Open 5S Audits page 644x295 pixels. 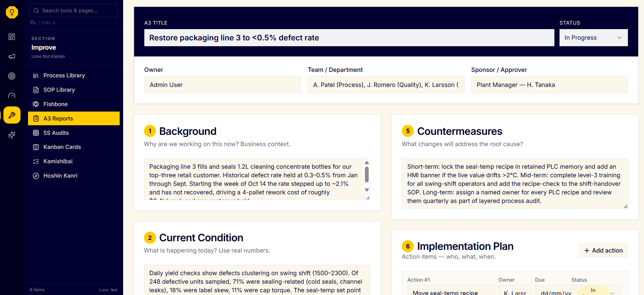pos(74,133)
